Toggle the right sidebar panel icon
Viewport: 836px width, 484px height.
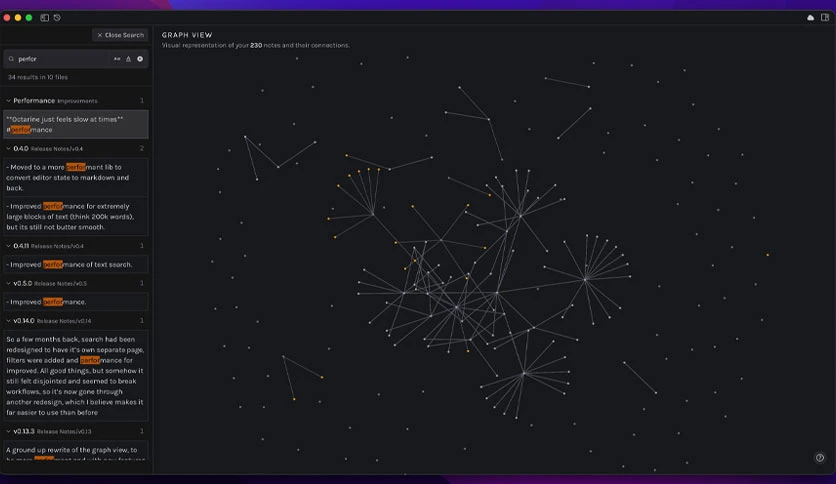[825, 18]
